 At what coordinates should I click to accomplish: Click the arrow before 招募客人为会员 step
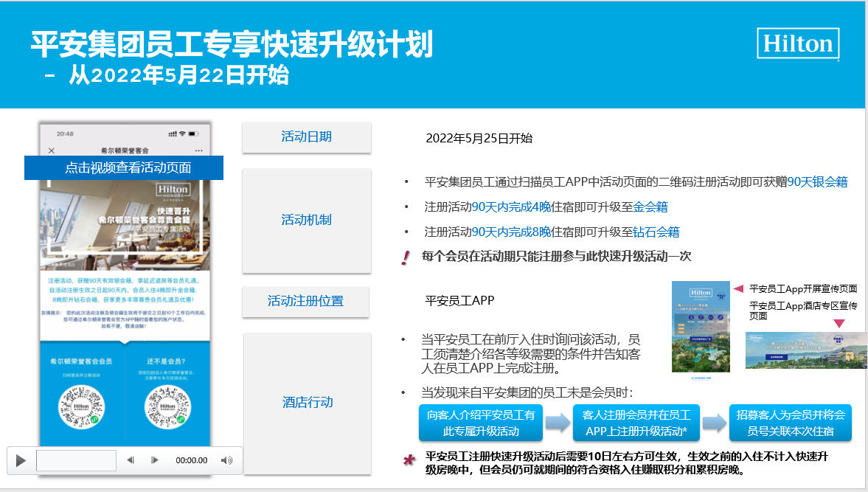click(715, 423)
